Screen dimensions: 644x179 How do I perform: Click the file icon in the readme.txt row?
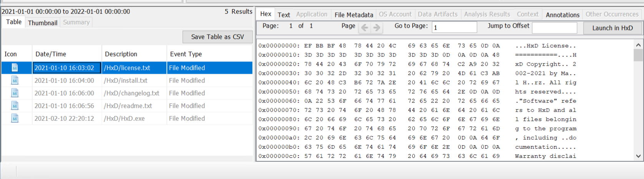tap(15, 106)
